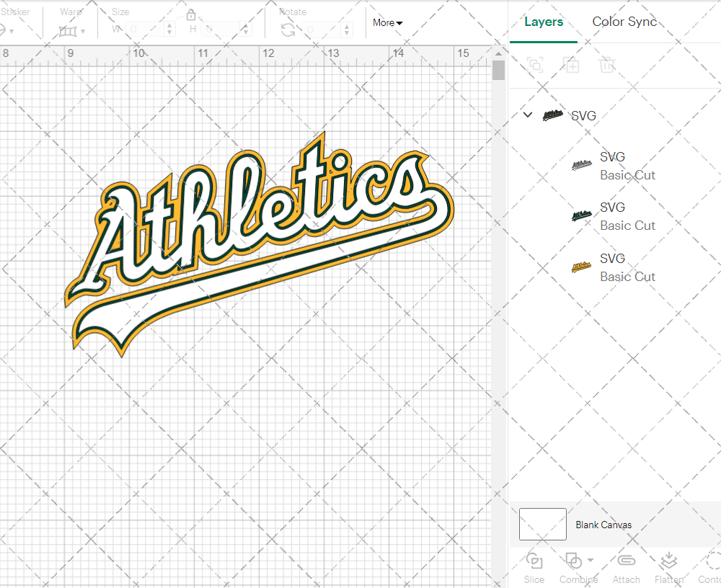Select the yellow SVG Basic Cut layer
The image size is (721, 588).
pyautogui.click(x=614, y=267)
